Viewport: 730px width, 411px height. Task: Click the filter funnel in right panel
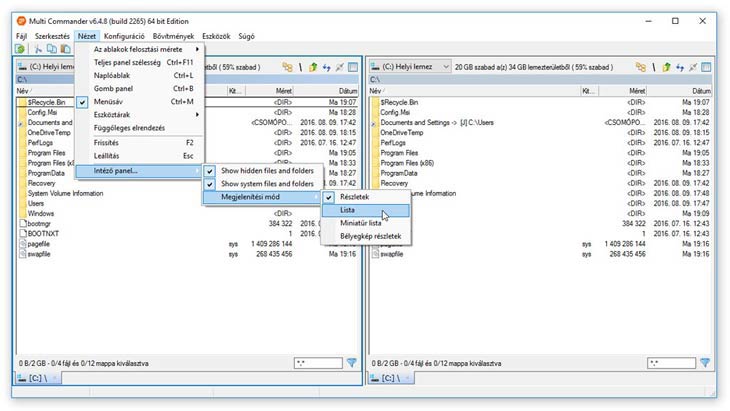pos(705,363)
